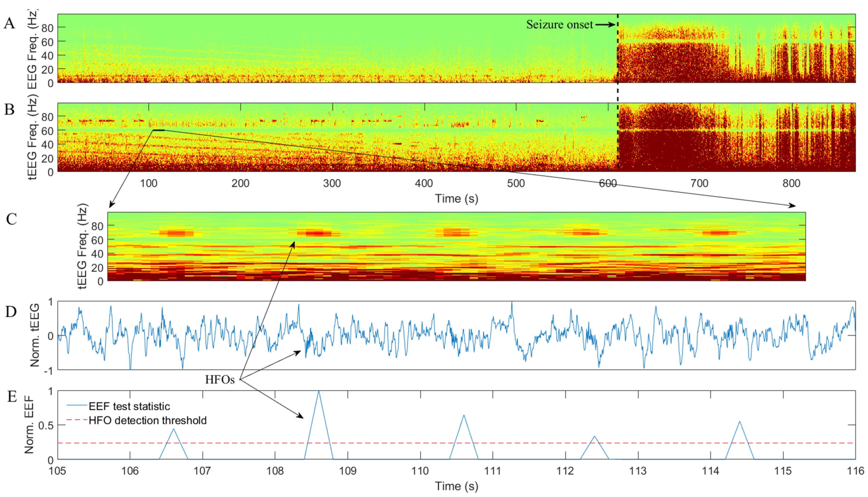Click the Norm. tEEG y-axis label
This screenshot has height=497, width=868.
point(35,335)
